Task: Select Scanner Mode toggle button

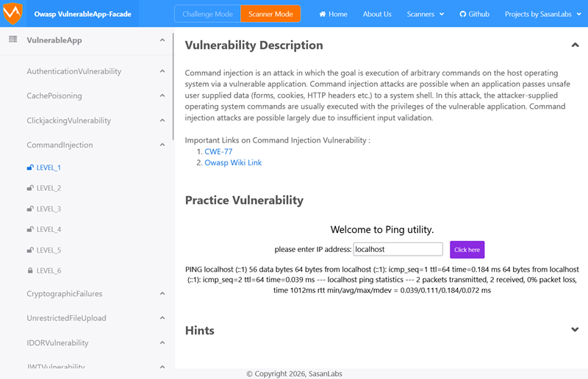Action: click(270, 14)
